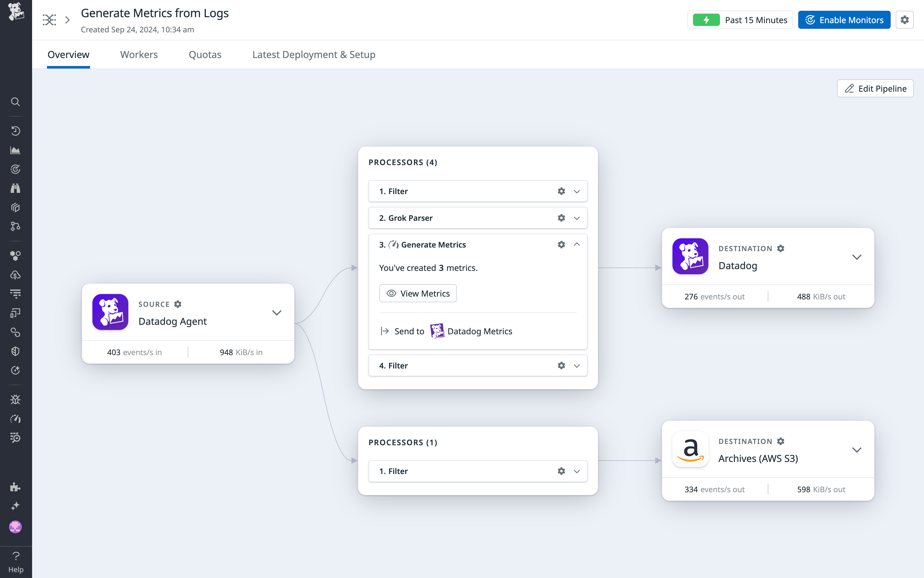Toggle the live data lightning indicator
Screen dimensions: 924x578
pyautogui.click(x=707, y=20)
